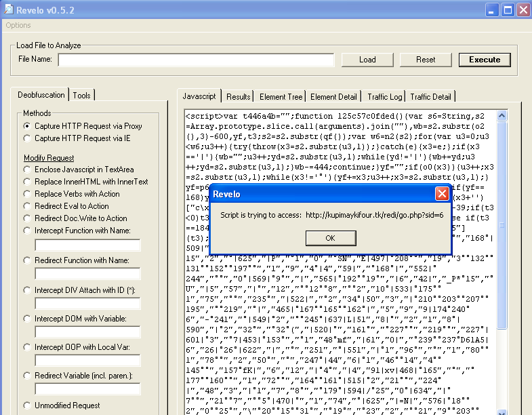Close the Revelo alert dialog with X

[x=442, y=194]
